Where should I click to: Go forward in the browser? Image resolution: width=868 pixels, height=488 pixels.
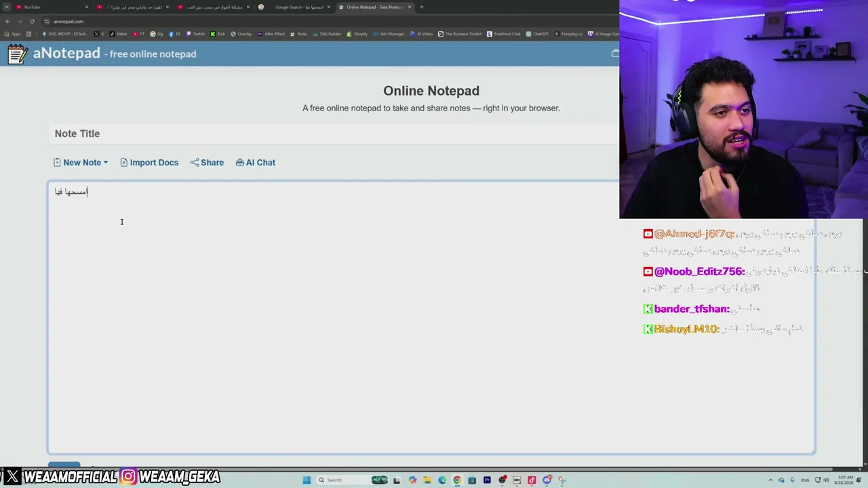click(x=20, y=21)
